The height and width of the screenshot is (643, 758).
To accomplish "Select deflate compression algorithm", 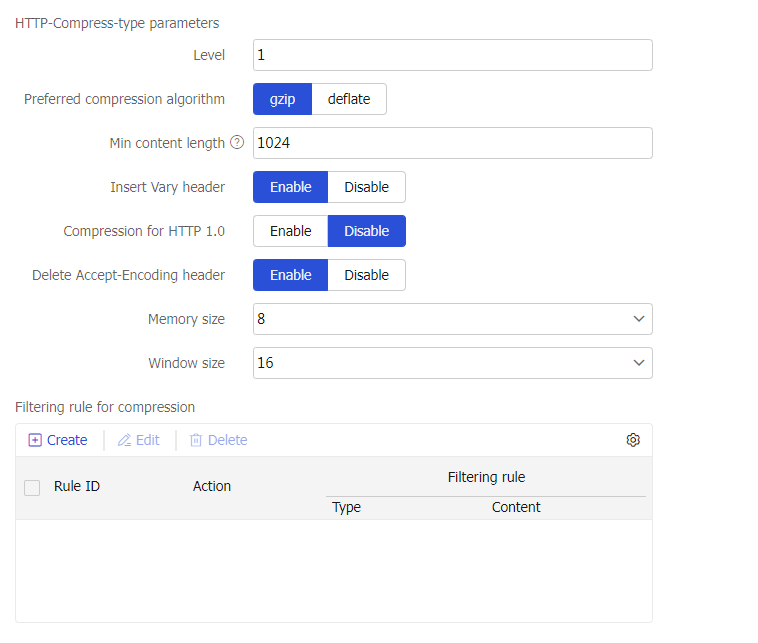I will coord(349,99).
